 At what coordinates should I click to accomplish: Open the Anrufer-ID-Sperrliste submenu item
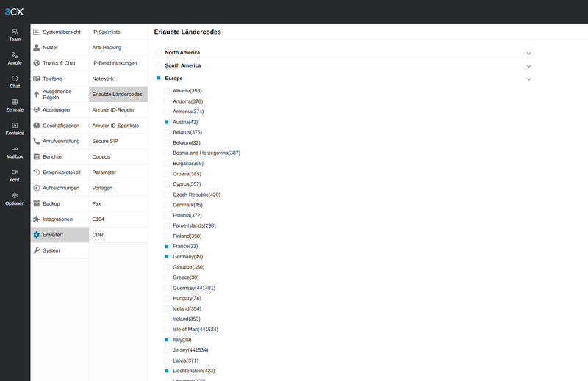point(118,126)
